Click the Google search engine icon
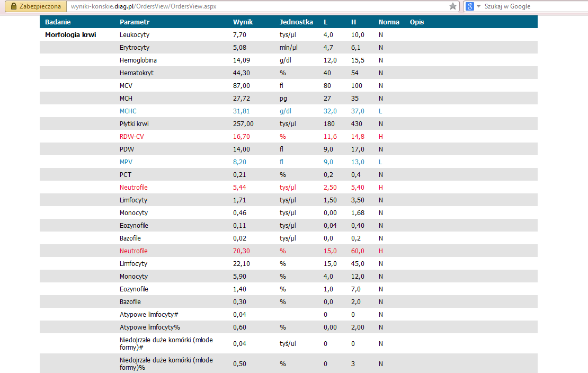The height and width of the screenshot is (373, 588). click(470, 6)
